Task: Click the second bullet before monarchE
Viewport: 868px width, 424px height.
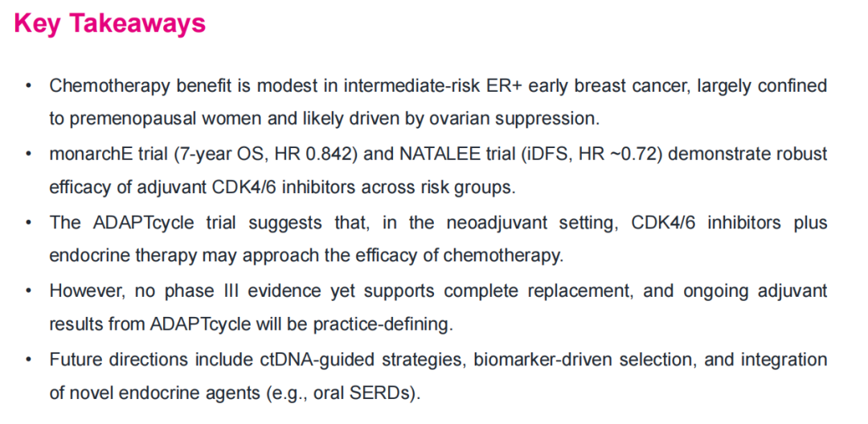Action: [28, 154]
